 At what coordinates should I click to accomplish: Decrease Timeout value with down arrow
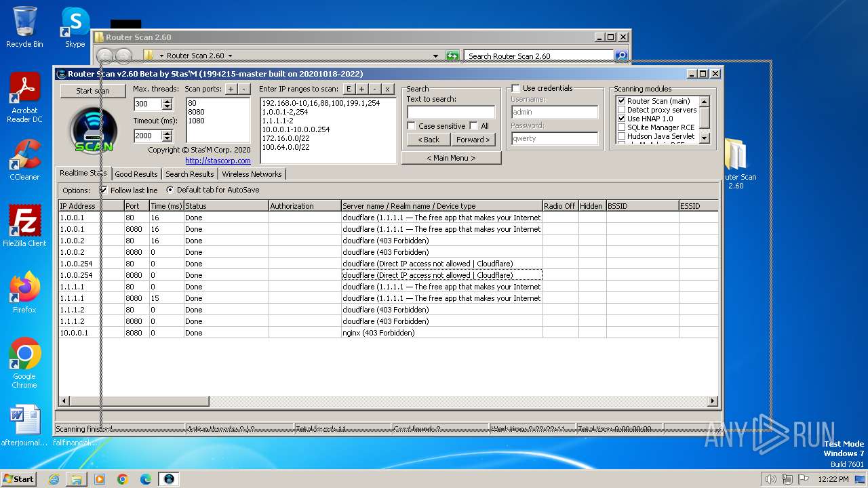[167, 138]
